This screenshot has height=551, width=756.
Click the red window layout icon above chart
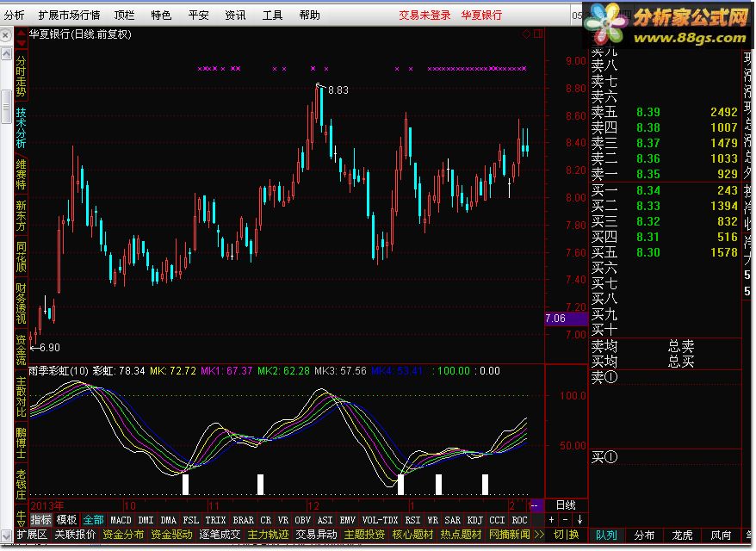tap(538, 34)
